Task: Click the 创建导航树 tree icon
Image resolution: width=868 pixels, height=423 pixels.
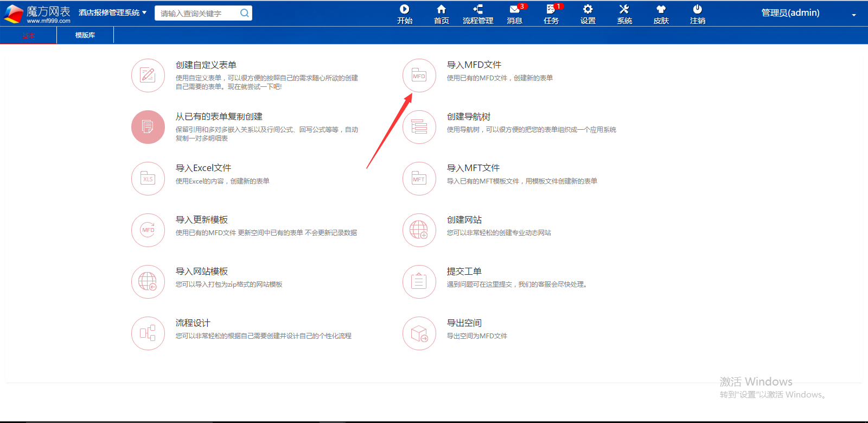Action: 419,127
